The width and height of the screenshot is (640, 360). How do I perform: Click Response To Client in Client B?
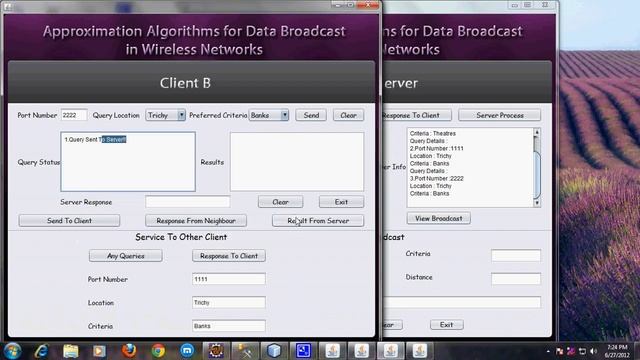[x=229, y=256]
